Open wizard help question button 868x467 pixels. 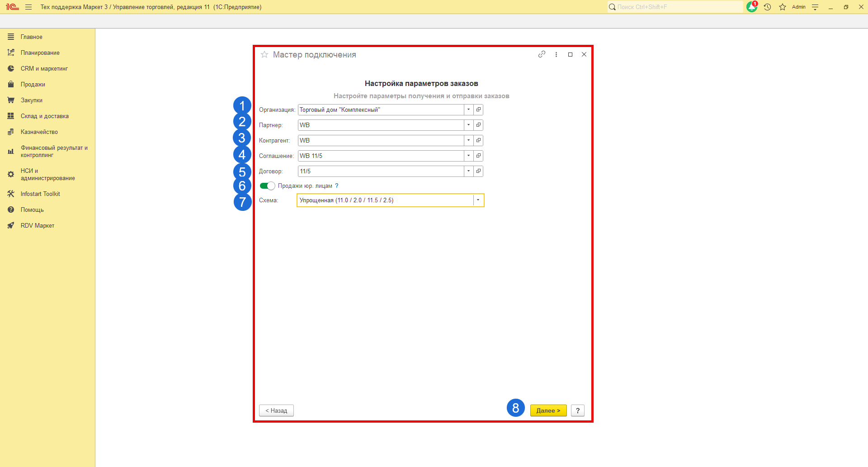578,410
